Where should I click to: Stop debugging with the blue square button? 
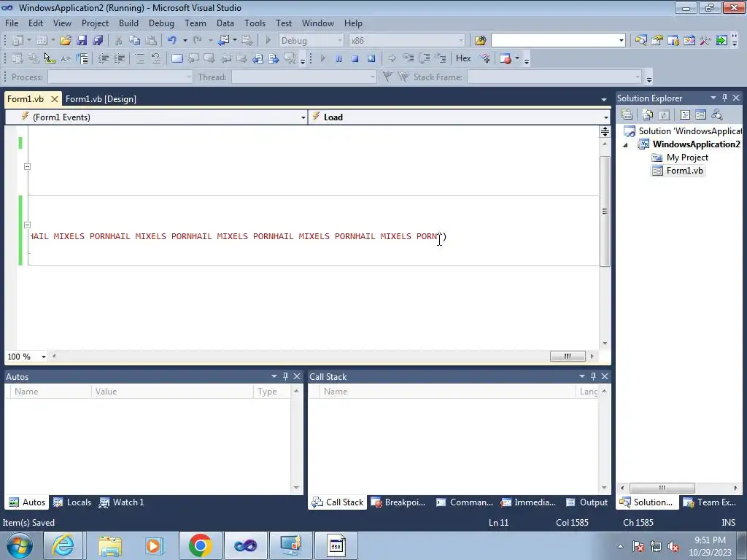pyautogui.click(x=355, y=58)
